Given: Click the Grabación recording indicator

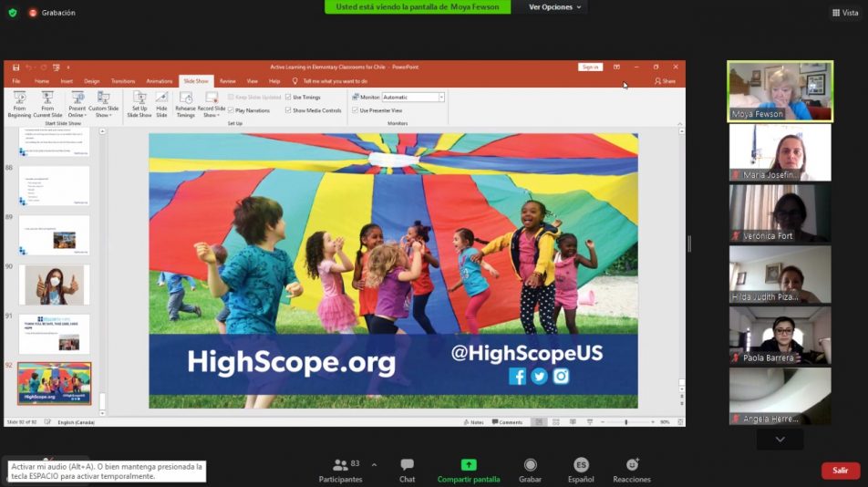Looking at the screenshot, I should tap(53, 12).
